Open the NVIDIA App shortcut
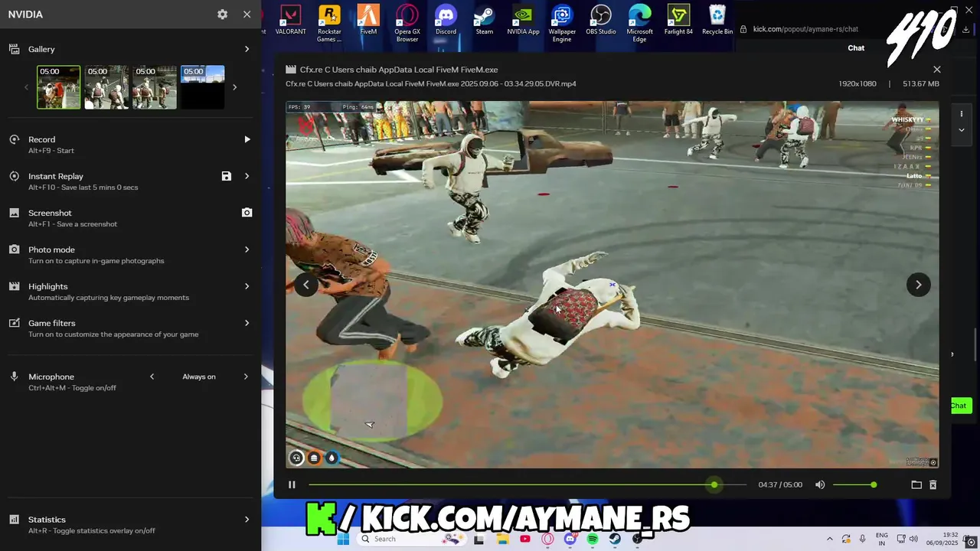The image size is (980, 551). (x=523, y=21)
